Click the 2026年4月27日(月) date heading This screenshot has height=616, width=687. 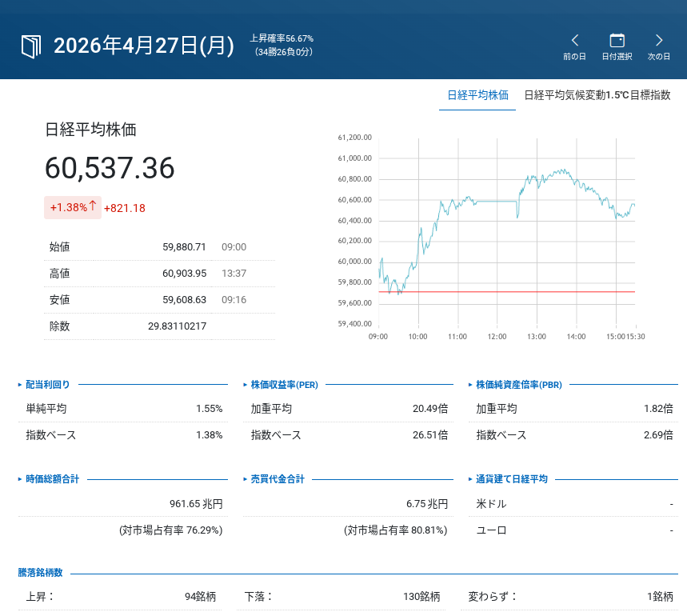tap(143, 46)
